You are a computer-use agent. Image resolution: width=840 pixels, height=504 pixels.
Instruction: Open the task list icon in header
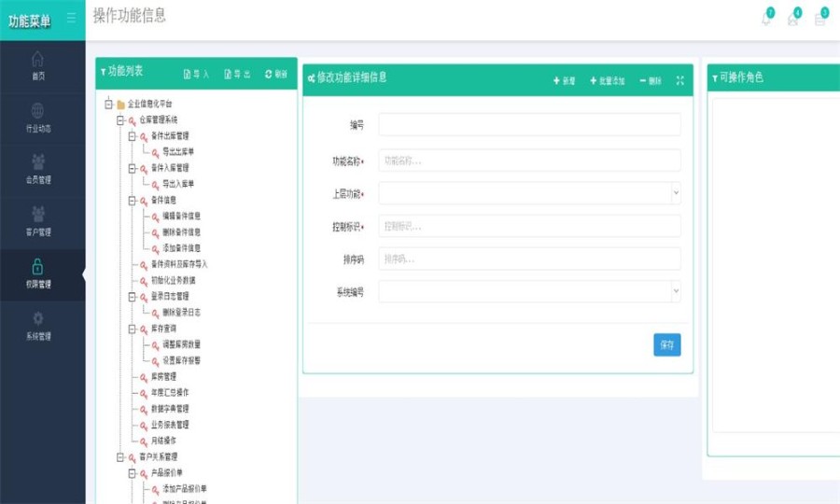(x=820, y=19)
